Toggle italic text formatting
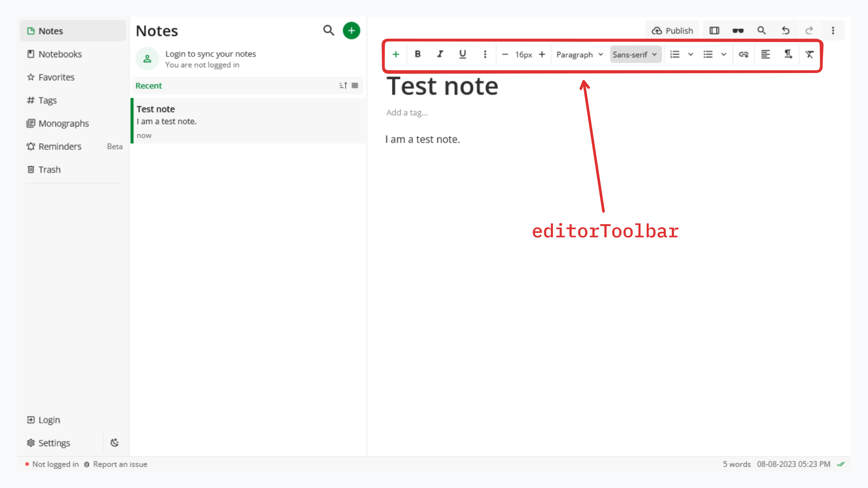 click(440, 54)
